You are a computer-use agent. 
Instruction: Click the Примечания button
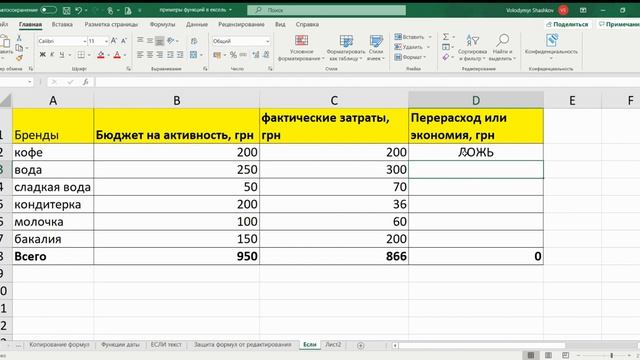(618, 24)
